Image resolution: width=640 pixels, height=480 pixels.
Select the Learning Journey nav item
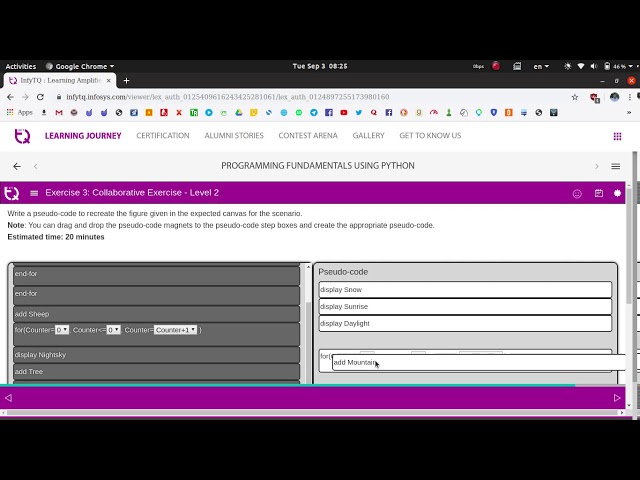tap(83, 136)
